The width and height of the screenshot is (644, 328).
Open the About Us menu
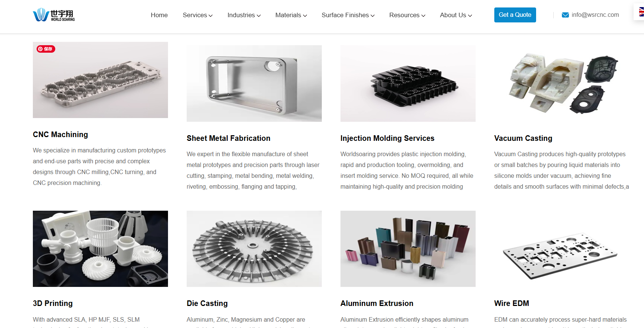(x=456, y=15)
